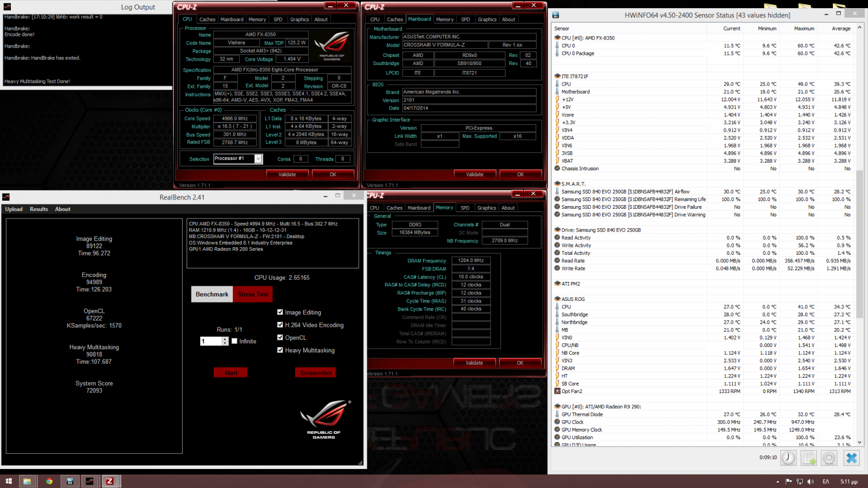Enable the Infinite runs checkbox
This screenshot has width=868, height=488.
pyautogui.click(x=234, y=341)
